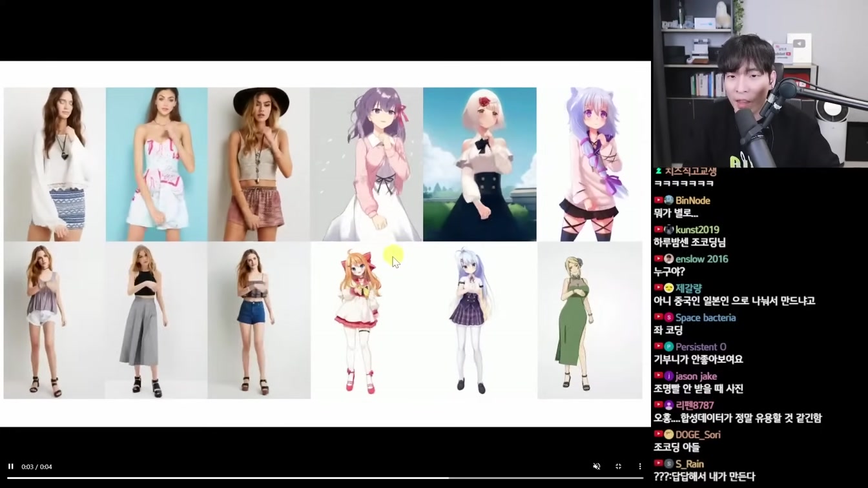Select the photo of woman in black hat

point(259,164)
